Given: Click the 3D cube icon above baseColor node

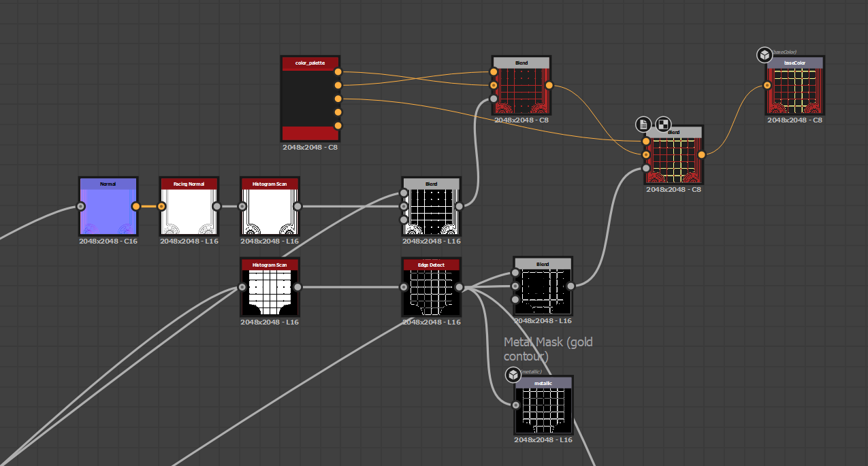Looking at the screenshot, I should point(764,55).
